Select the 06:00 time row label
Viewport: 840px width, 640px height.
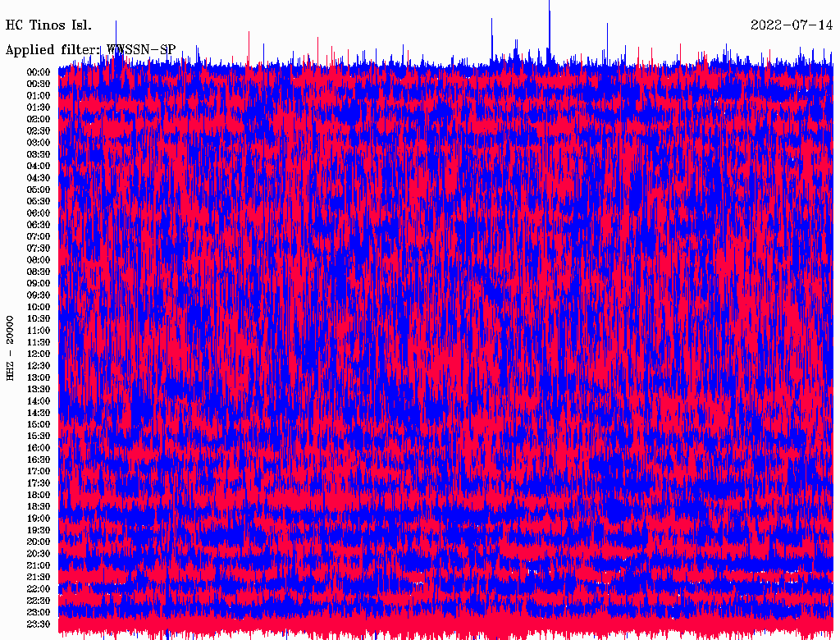click(x=39, y=213)
